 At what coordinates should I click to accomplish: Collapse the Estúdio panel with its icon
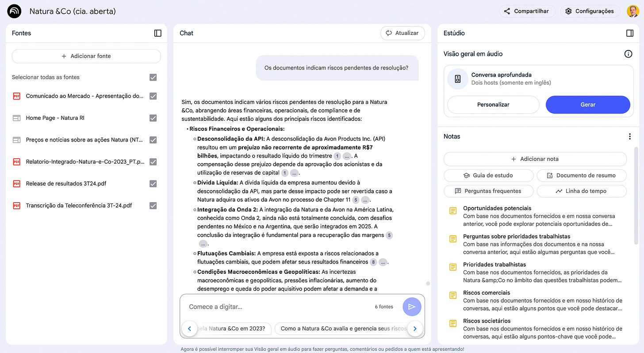[x=630, y=33]
